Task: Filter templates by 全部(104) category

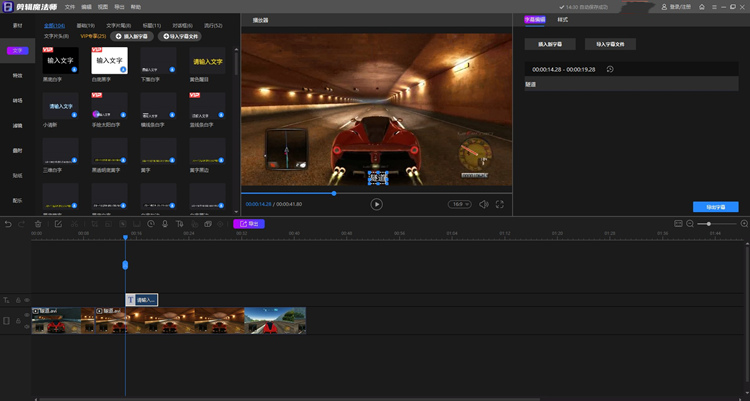Action: pyautogui.click(x=55, y=25)
